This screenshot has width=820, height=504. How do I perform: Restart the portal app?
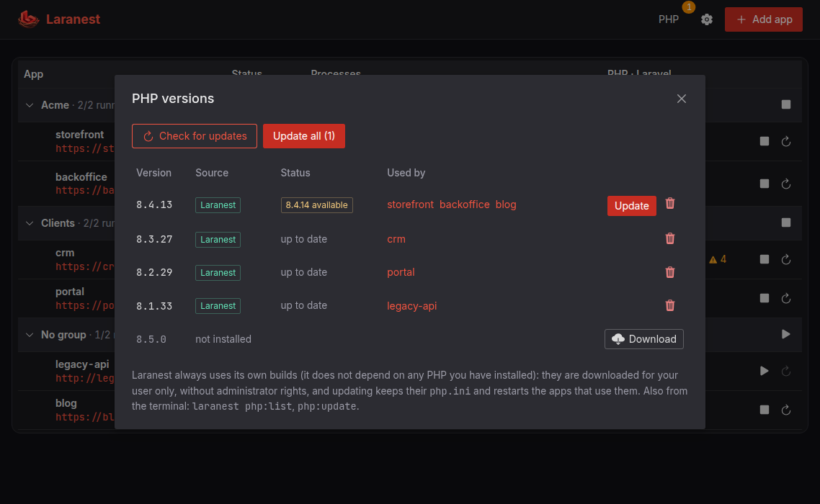[785, 298]
